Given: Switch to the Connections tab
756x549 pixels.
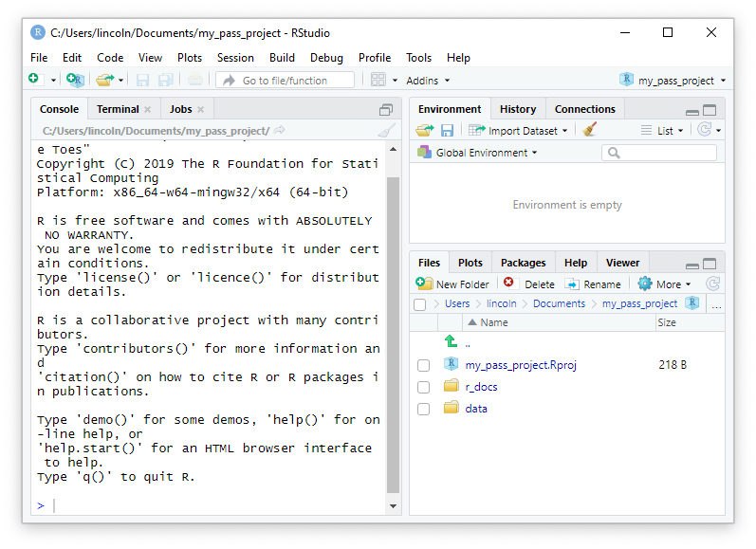Looking at the screenshot, I should coord(585,109).
